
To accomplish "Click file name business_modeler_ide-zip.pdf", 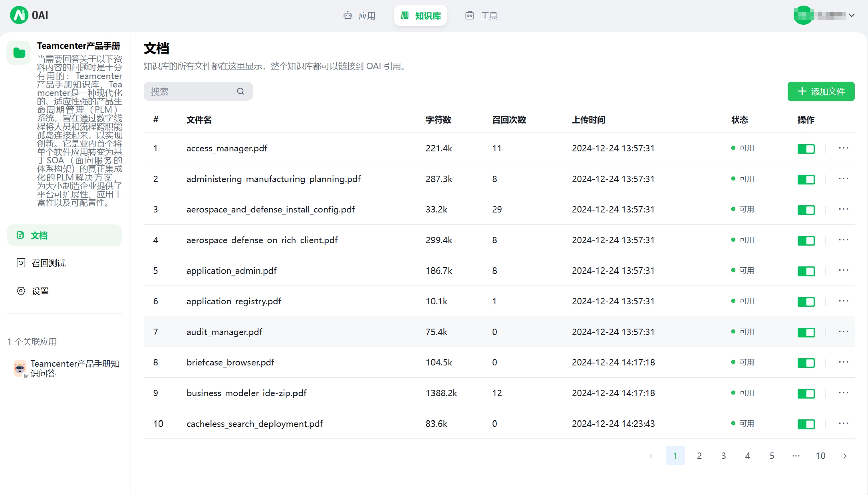I will click(246, 393).
